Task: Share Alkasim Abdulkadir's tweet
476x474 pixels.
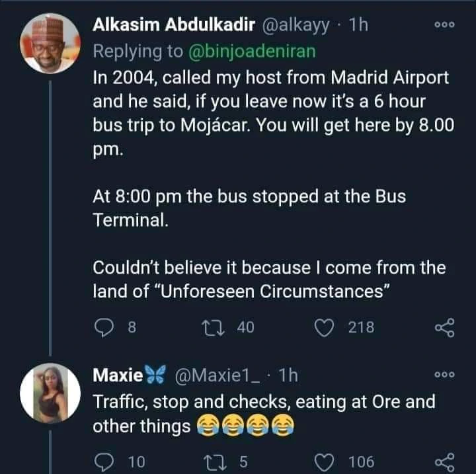Action: (445, 327)
